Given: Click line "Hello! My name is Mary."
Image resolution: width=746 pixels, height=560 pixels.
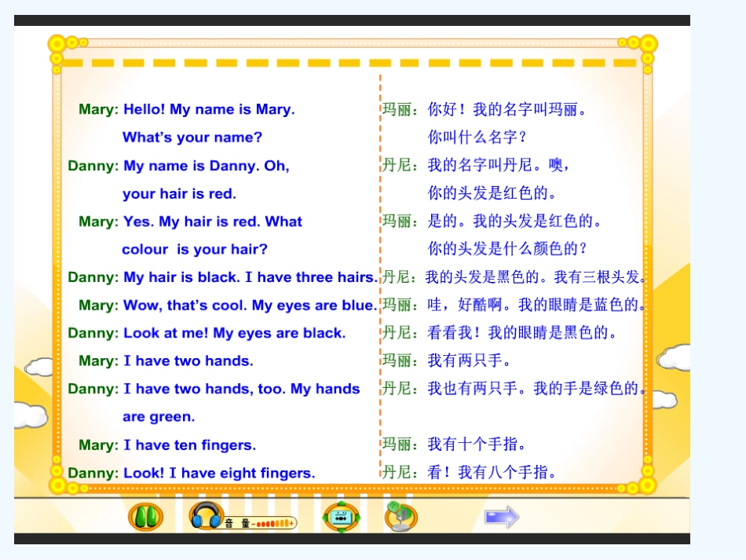Looking at the screenshot, I should [x=210, y=109].
